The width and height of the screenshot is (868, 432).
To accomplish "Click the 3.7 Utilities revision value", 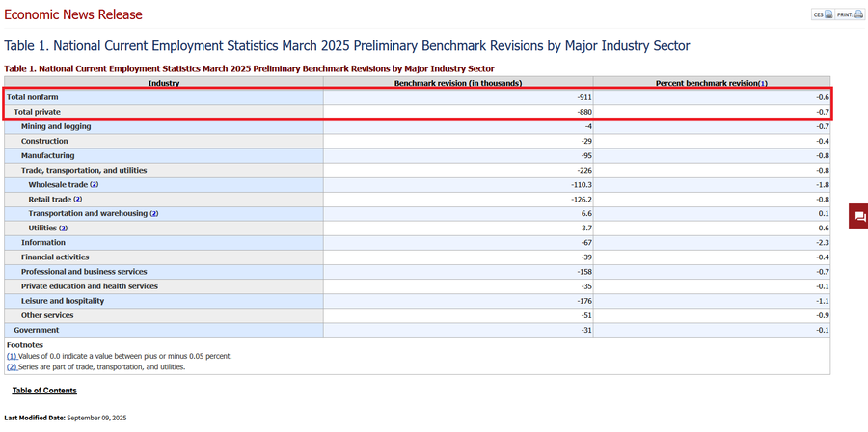I will (x=587, y=228).
